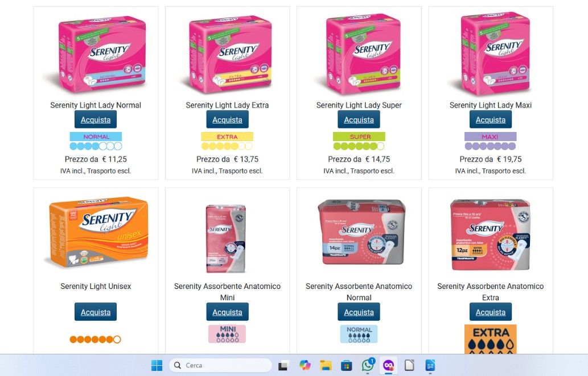Viewport: 588px width, 376px height.
Task: Click Acquista for Serenity Assorbente Anatomico Mini
Action: click(227, 312)
